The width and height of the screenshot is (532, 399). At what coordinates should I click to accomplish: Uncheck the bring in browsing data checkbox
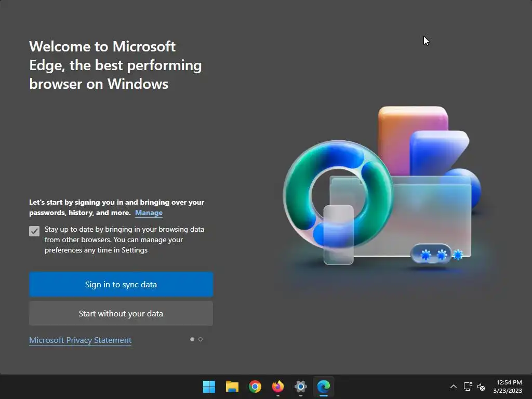point(34,231)
